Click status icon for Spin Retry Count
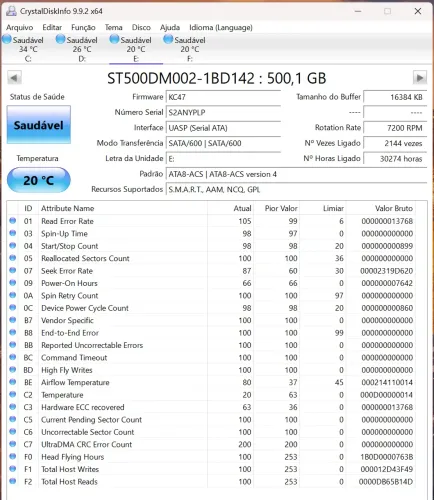434x500 pixels. (x=13, y=295)
